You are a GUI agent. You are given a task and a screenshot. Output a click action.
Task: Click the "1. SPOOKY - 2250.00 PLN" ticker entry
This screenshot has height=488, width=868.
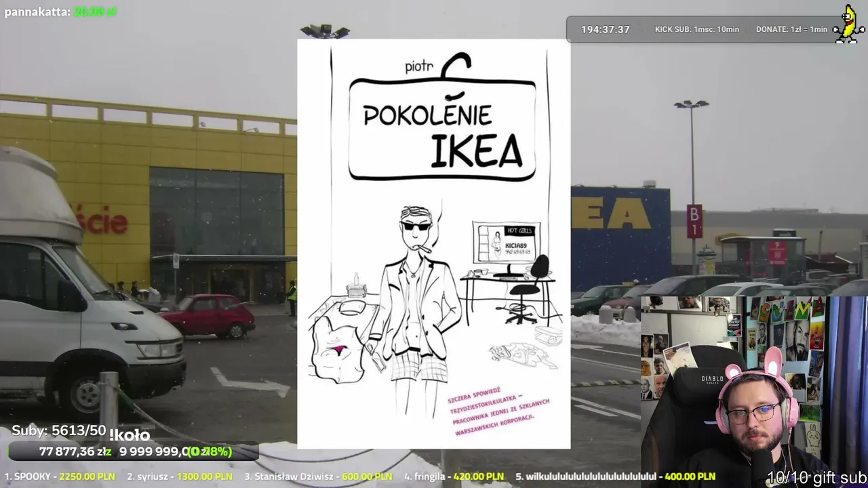tap(60, 476)
